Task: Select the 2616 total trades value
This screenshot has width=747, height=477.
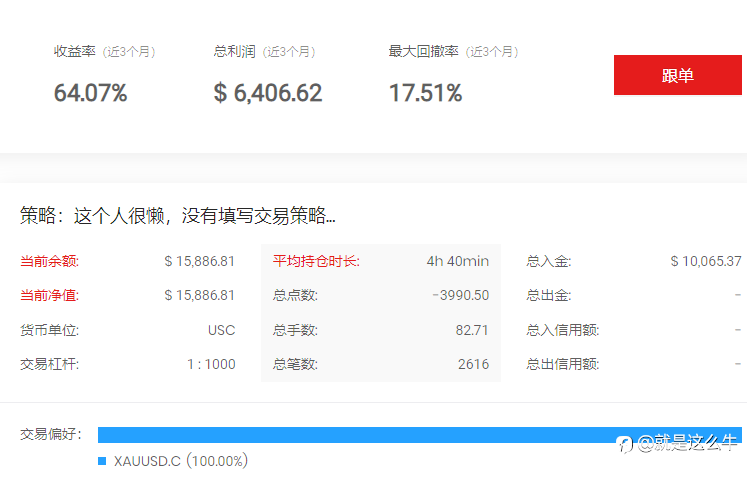Action: click(x=474, y=365)
